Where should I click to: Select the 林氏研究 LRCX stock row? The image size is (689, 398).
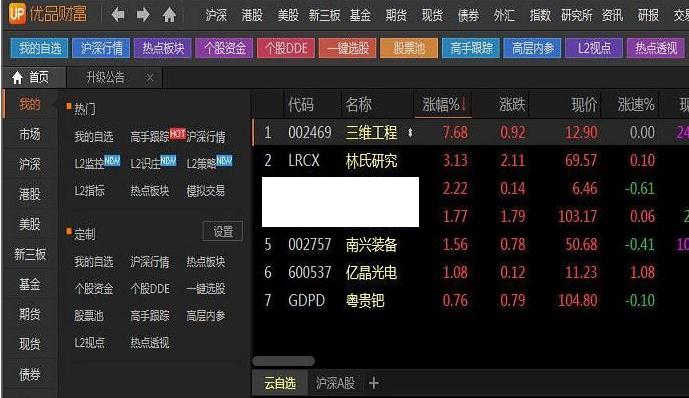click(470, 160)
